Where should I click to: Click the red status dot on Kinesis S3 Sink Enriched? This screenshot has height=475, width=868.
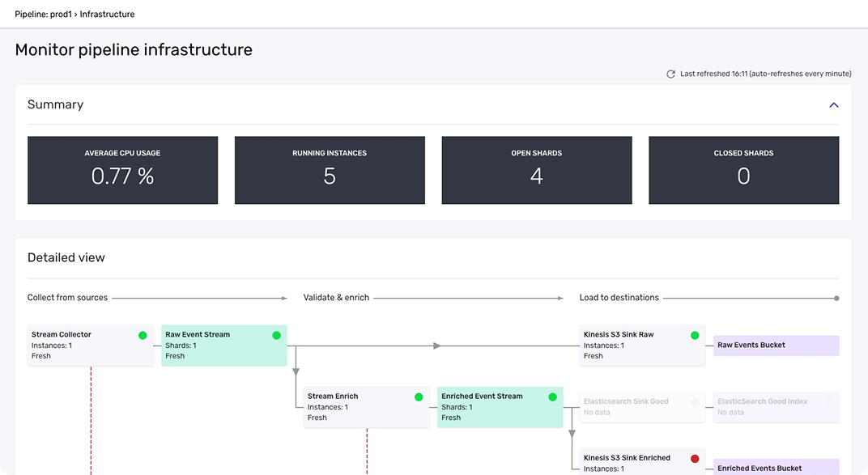pyautogui.click(x=695, y=458)
